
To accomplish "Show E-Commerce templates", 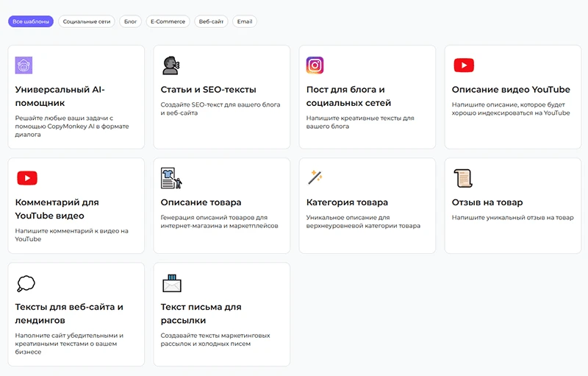I will (168, 21).
